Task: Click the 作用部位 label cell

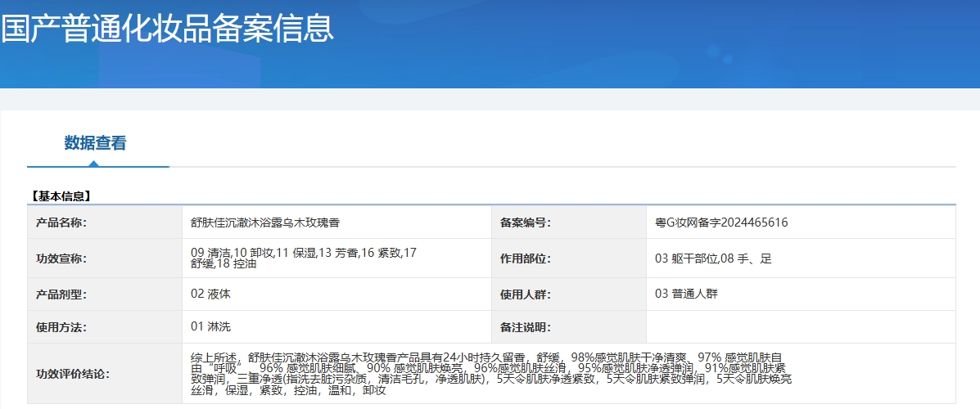Action: click(x=525, y=258)
